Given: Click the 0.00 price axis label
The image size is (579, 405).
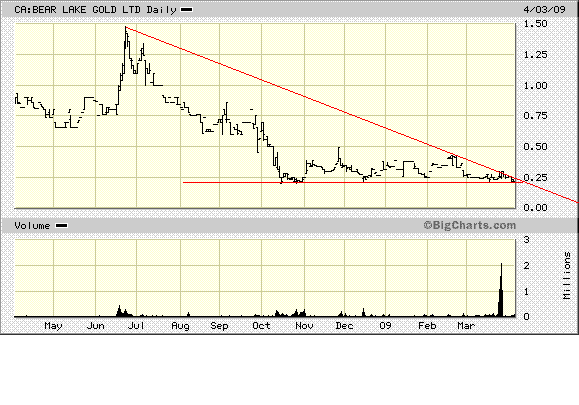Looking at the screenshot, I should tap(535, 207).
